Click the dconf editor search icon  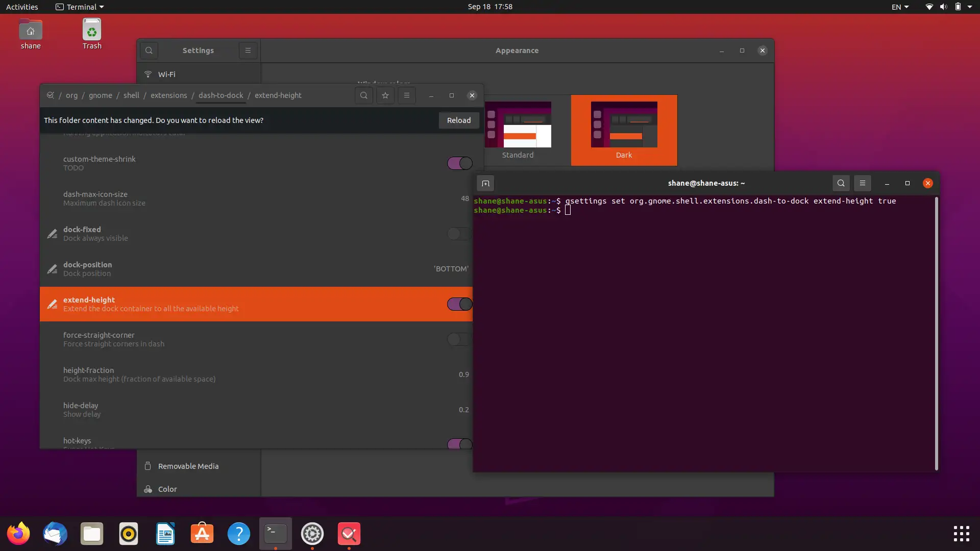(363, 95)
